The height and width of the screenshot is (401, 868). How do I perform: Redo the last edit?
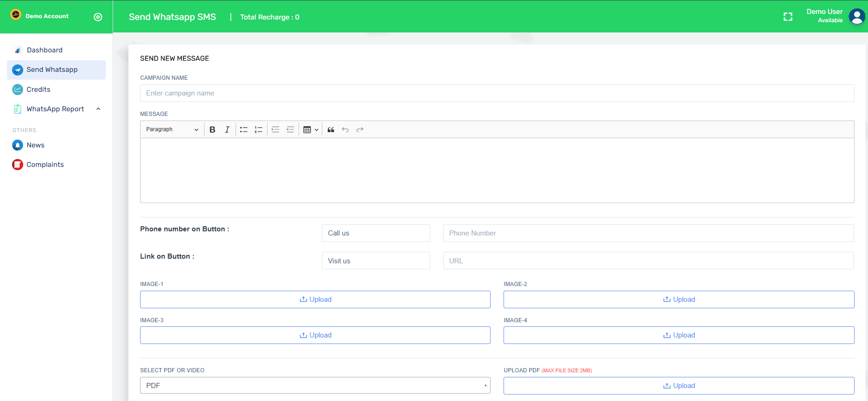tap(360, 130)
